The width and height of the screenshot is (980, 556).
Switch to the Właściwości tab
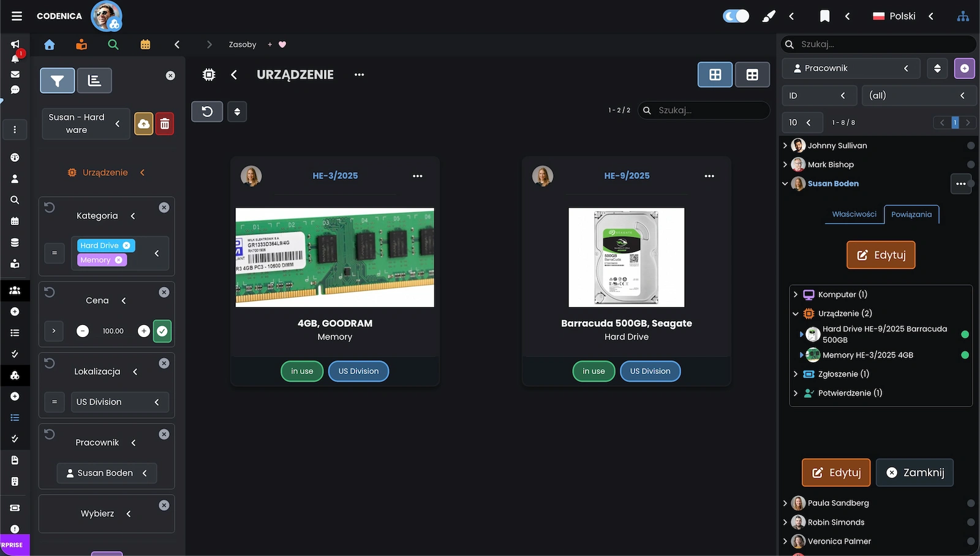[854, 215]
